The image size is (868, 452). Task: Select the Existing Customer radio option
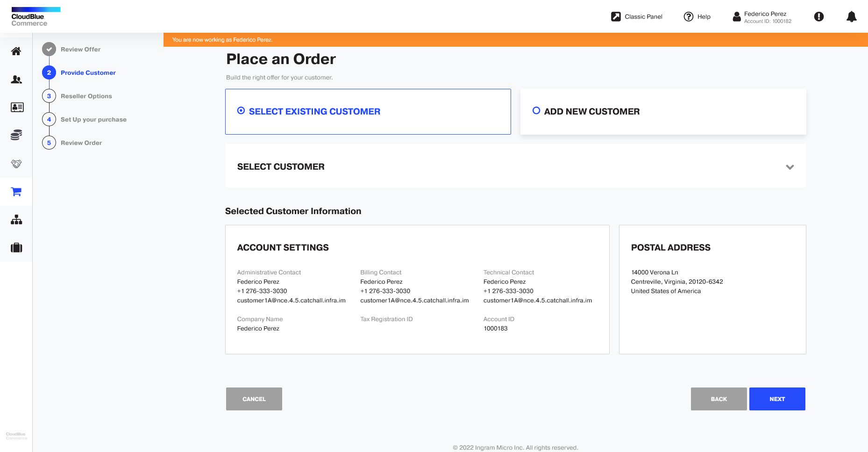pyautogui.click(x=241, y=111)
